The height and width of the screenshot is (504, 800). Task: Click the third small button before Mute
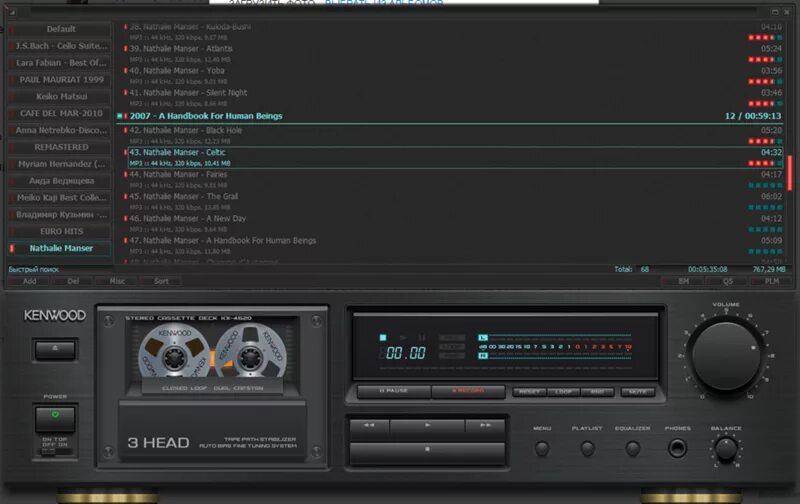(x=597, y=392)
